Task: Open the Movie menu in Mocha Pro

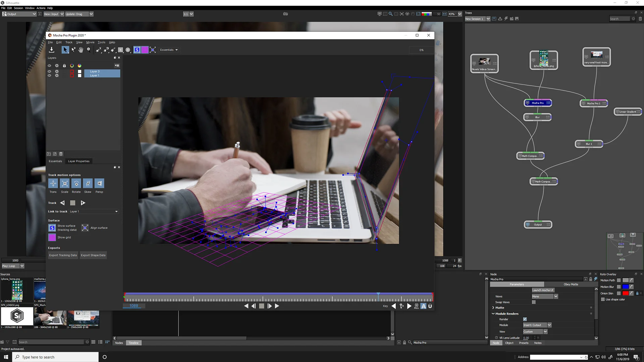Action: pos(90,42)
